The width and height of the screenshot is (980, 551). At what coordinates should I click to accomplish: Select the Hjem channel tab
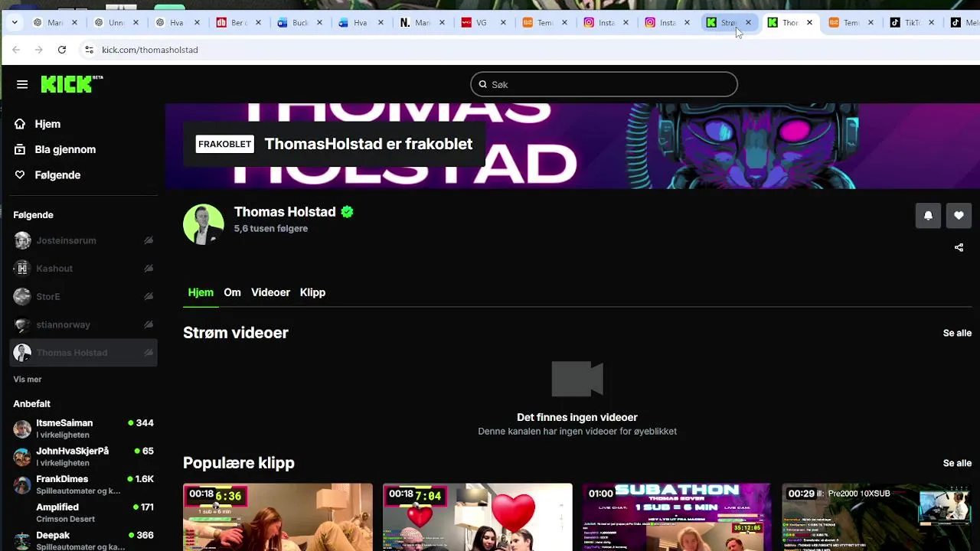[x=201, y=292]
